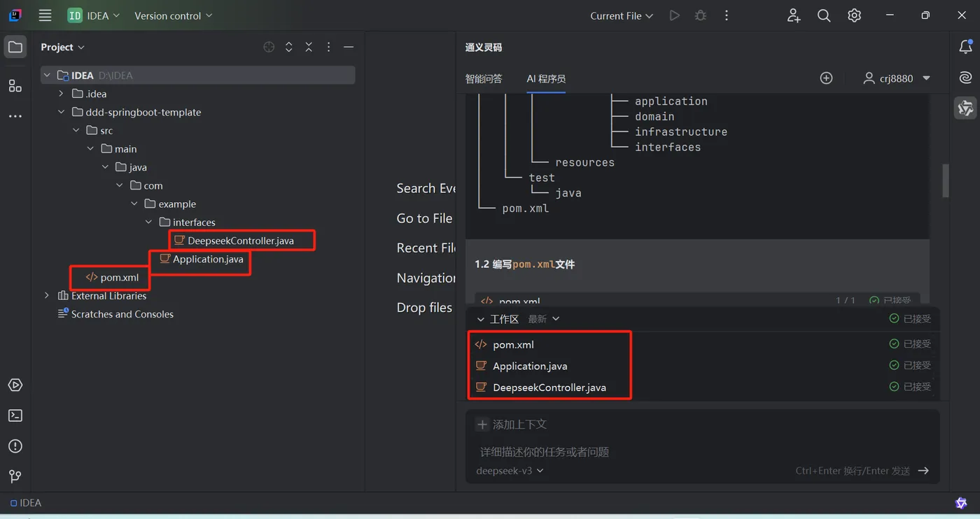This screenshot has height=519, width=980.
Task: Collapse the main folder
Action: pyautogui.click(x=91, y=149)
